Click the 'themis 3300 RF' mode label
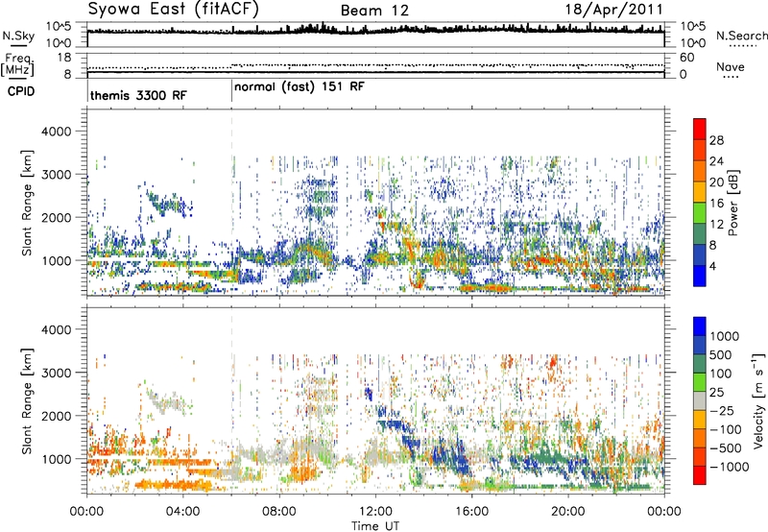The width and height of the screenshot is (768, 532). [138, 95]
